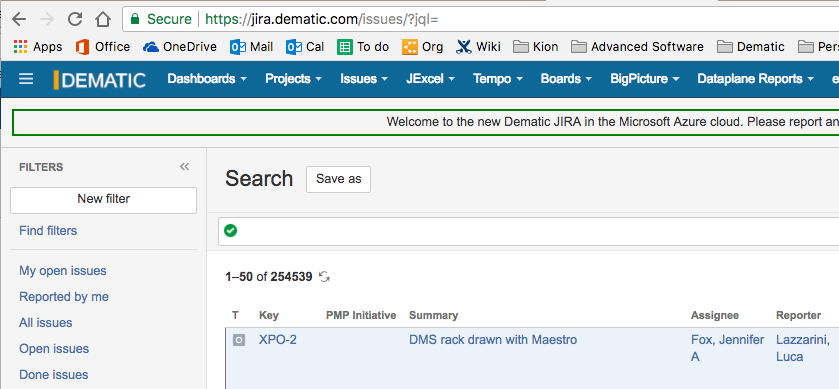Open issue key XPO-2

[278, 340]
